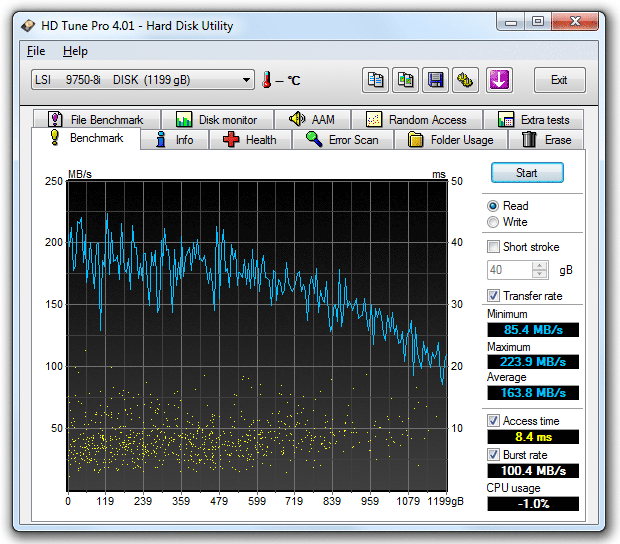Switch to the Info tab

pos(174,140)
